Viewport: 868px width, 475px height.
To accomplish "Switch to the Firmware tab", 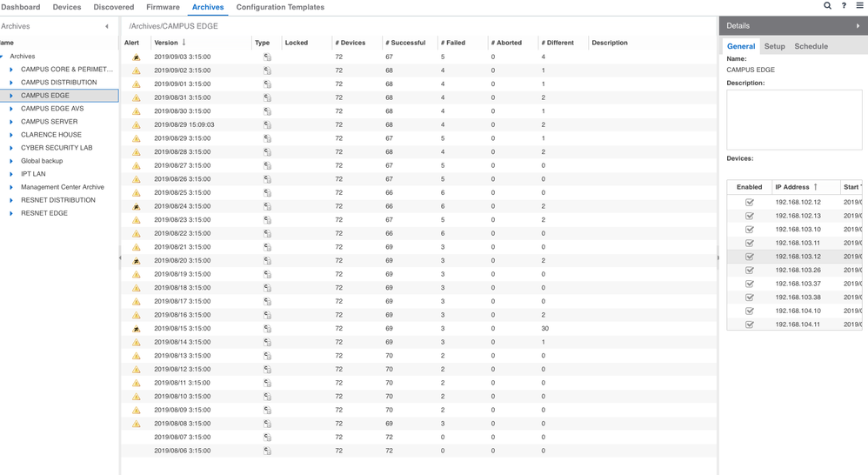I will click(x=163, y=7).
